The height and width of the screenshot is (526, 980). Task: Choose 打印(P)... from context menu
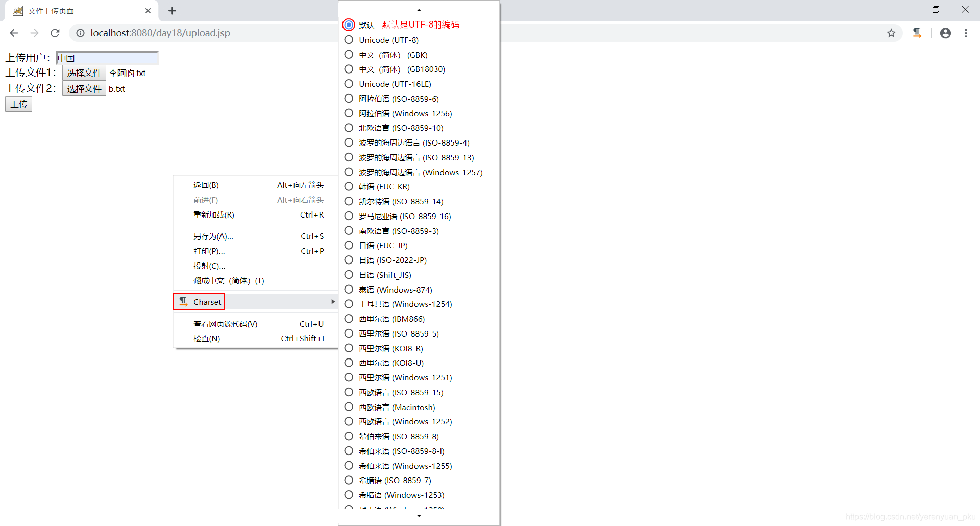(x=256, y=251)
